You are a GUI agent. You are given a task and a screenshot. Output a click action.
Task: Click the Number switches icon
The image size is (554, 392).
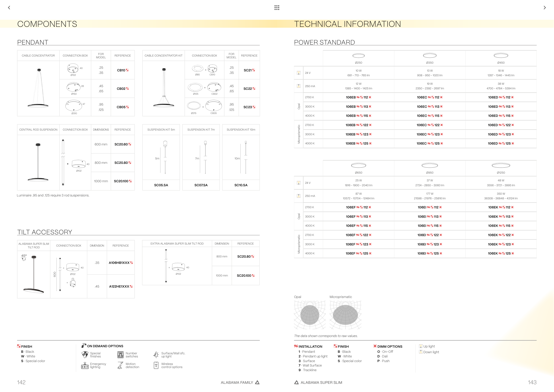click(x=120, y=355)
